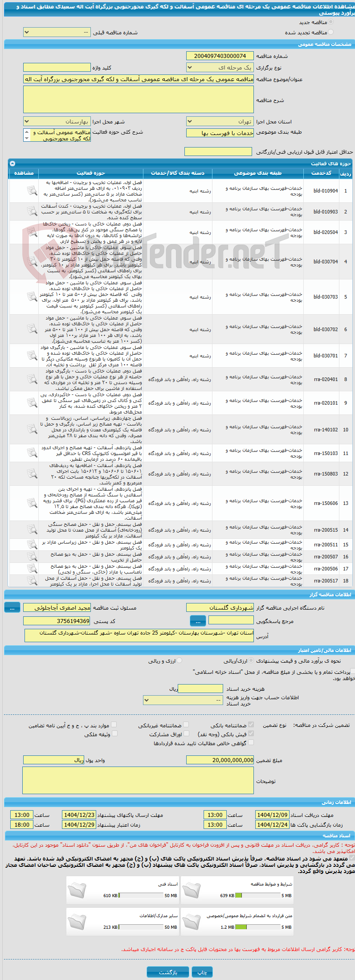Open view icon for row rra-200511
Viewport: 355px width, 980px height.
coord(32,545)
